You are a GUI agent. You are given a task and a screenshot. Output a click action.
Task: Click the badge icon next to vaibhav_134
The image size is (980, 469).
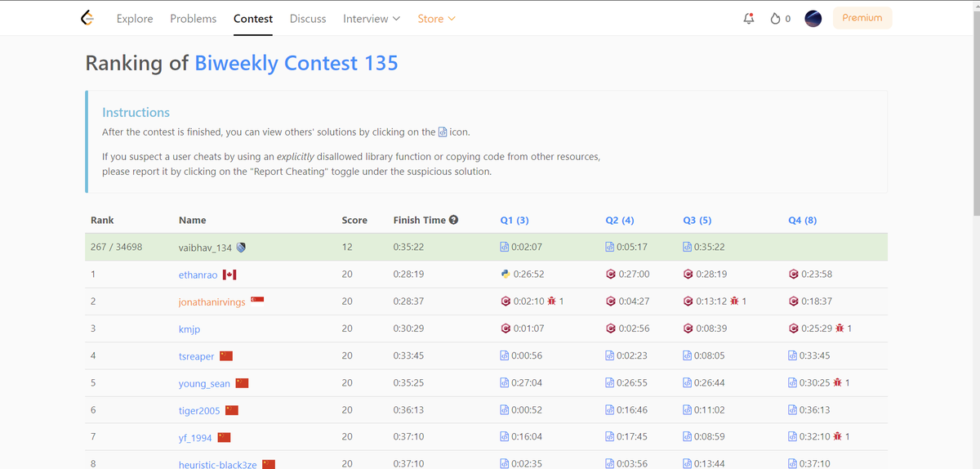pyautogui.click(x=241, y=248)
